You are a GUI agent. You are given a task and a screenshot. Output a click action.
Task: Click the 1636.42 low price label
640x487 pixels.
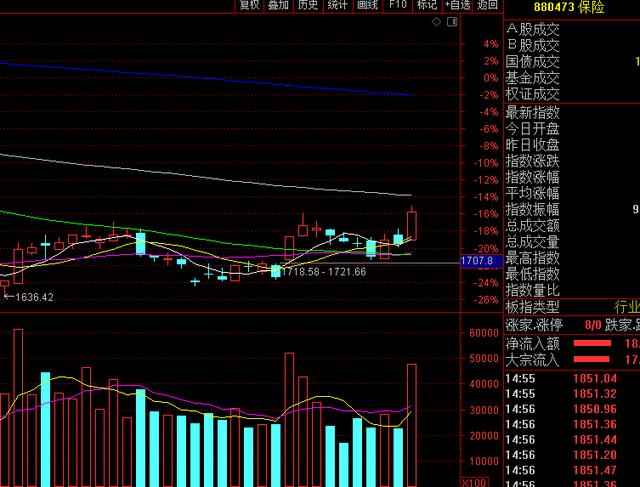coord(29,297)
